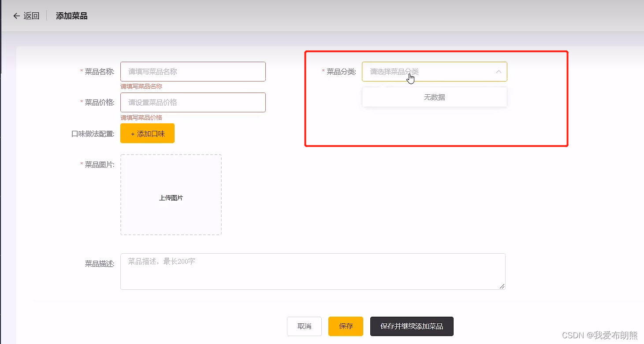Click the 菜品描述 text area
This screenshot has height=344, width=644.
click(313, 271)
